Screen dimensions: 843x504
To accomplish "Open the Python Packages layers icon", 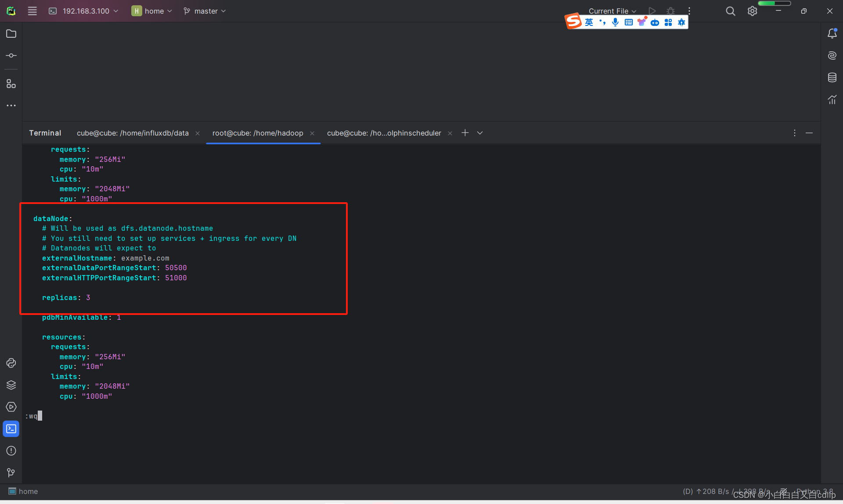I will (x=11, y=385).
